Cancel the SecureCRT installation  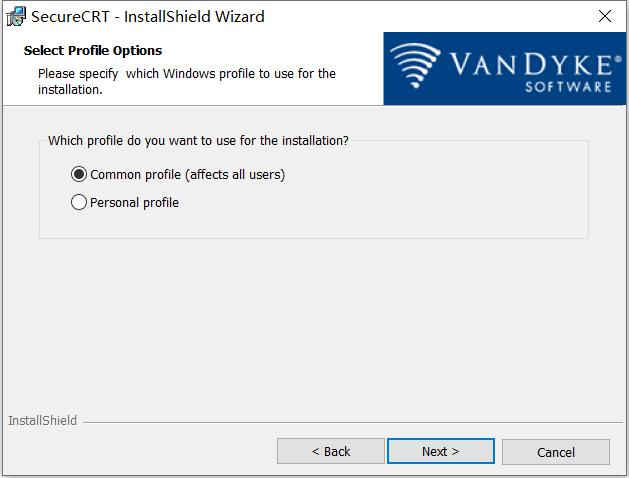(555, 452)
